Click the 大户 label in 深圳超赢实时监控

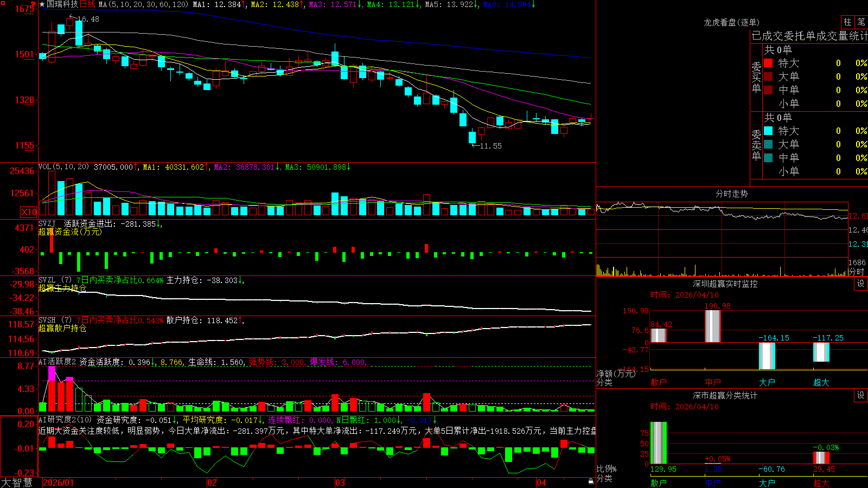767,382
